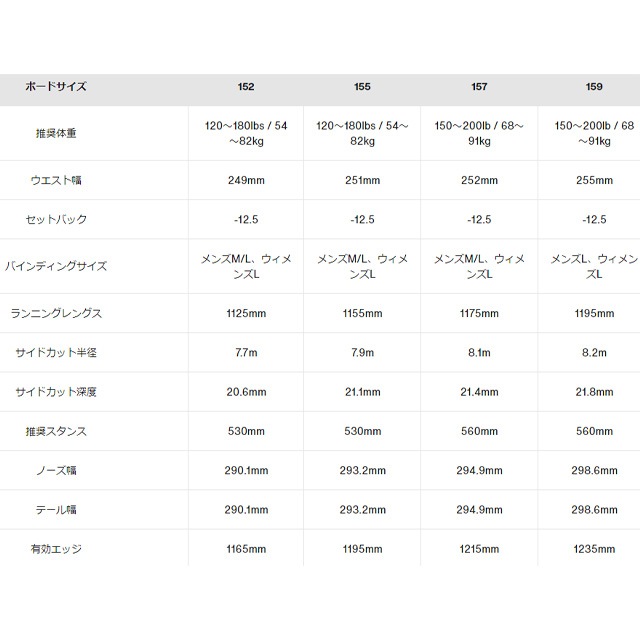Screen dimensions: 640x640
Task: Click the 159 board size column header
Action: tap(594, 87)
